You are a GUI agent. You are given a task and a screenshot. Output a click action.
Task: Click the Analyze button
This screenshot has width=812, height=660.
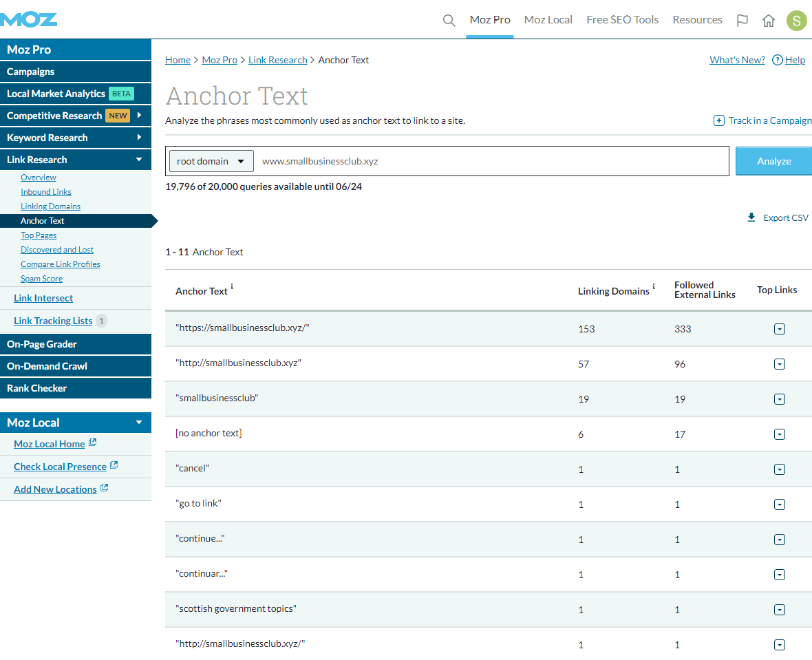773,161
